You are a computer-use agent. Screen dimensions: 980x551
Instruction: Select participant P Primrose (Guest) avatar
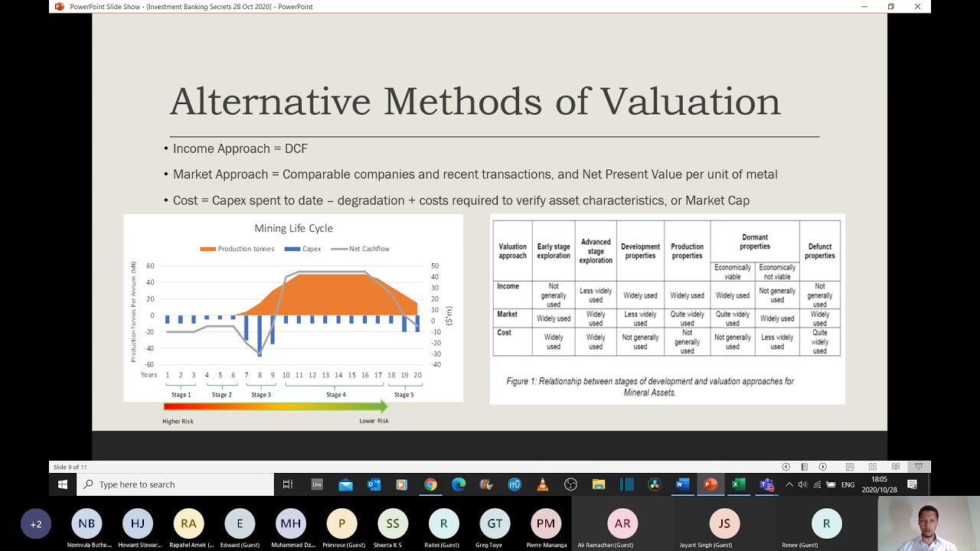pyautogui.click(x=341, y=524)
